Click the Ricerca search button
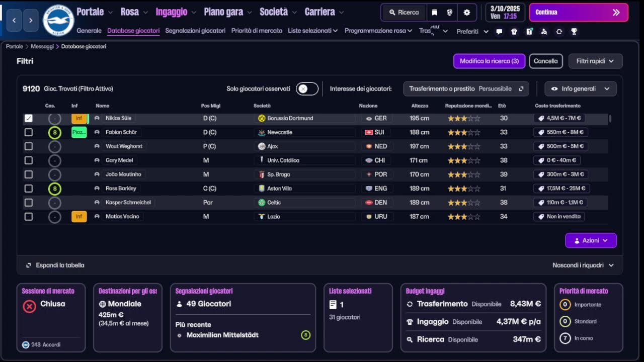Screen dimensions: 644x362 (404, 13)
